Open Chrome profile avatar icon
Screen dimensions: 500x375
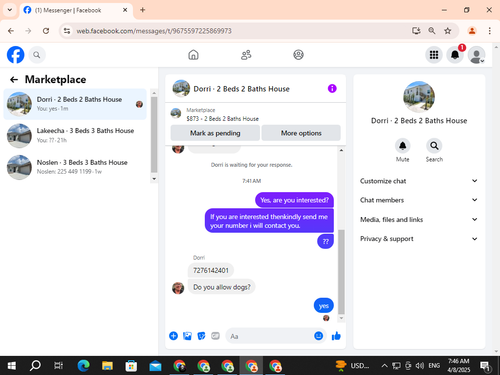(x=472, y=31)
